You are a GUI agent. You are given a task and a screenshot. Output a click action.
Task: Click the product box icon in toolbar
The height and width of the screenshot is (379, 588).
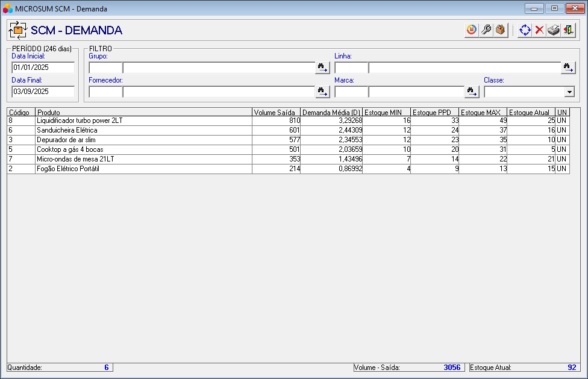[500, 30]
